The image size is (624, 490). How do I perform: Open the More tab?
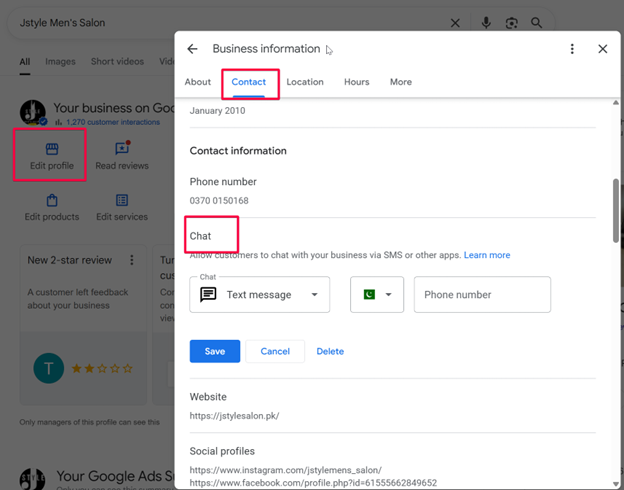[x=401, y=82]
